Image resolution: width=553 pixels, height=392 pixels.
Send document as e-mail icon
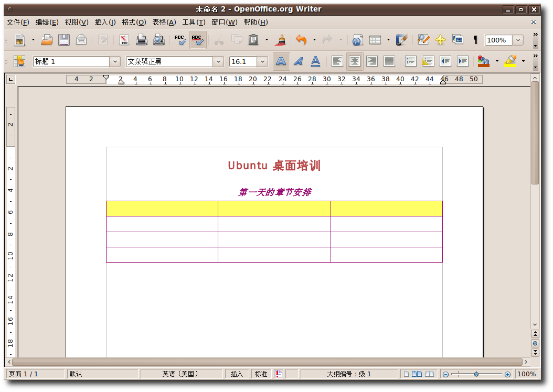(81, 40)
